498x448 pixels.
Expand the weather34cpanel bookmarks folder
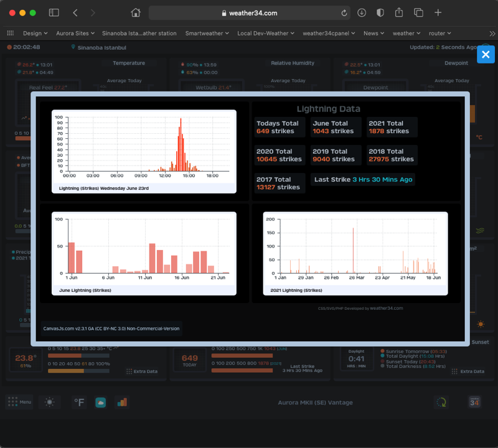click(329, 34)
